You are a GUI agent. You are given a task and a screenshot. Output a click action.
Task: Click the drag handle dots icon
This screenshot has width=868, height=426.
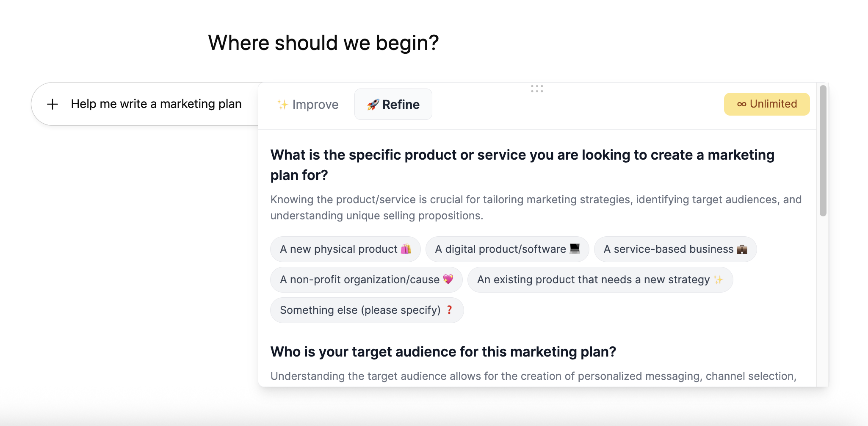(x=537, y=89)
